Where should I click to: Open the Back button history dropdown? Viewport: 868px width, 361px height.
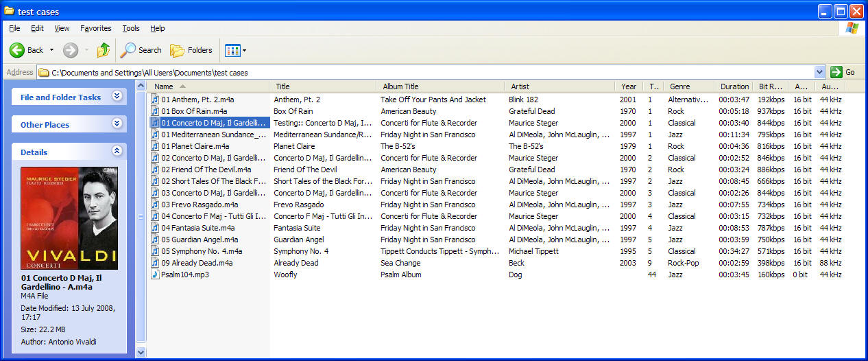tap(51, 50)
